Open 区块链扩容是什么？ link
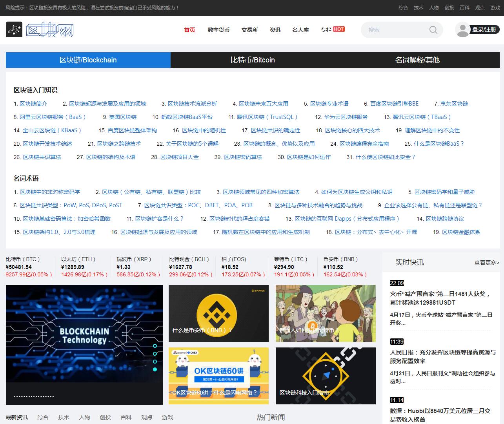 [160, 219]
